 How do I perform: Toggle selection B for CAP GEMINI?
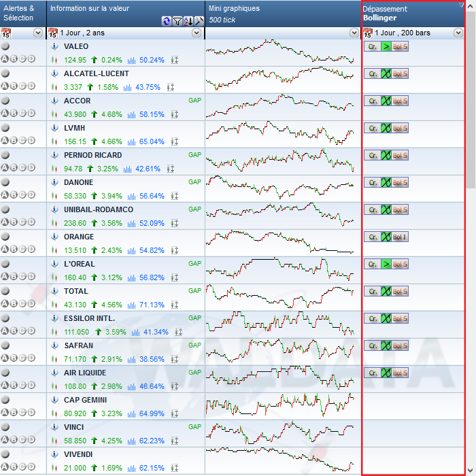click(x=14, y=412)
